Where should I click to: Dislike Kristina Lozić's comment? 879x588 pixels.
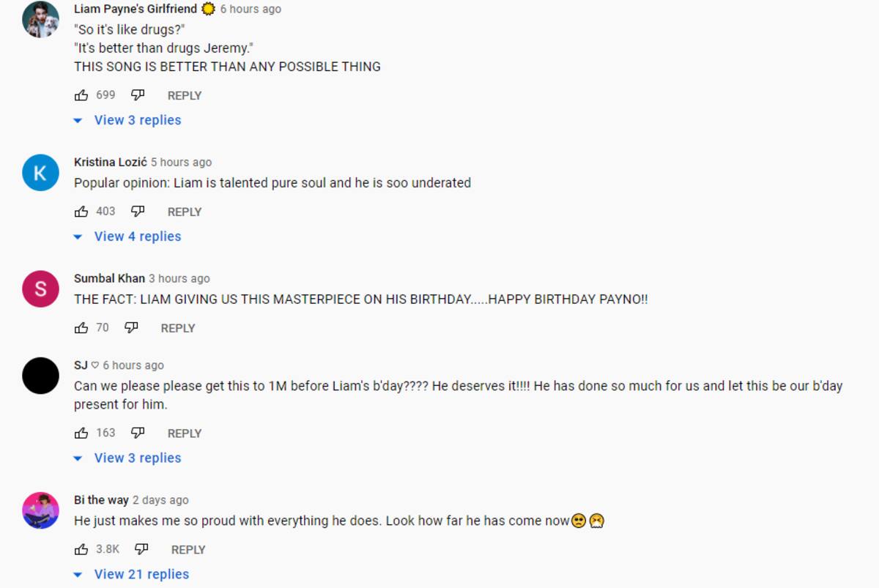138,212
